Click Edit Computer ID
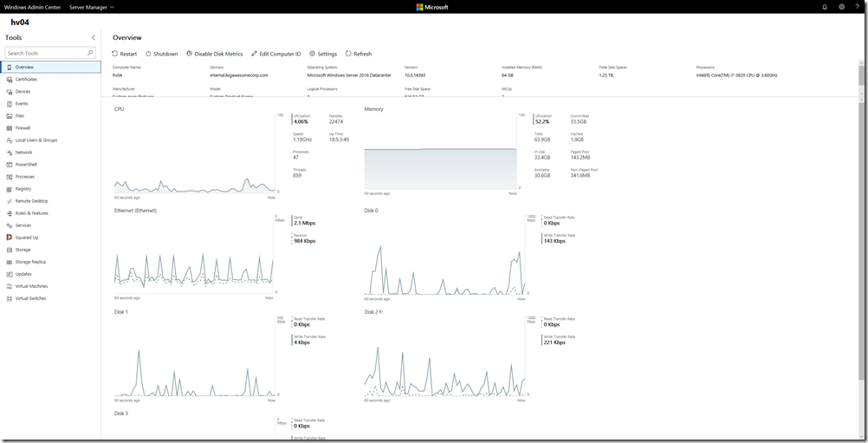The image size is (868, 443). (275, 54)
